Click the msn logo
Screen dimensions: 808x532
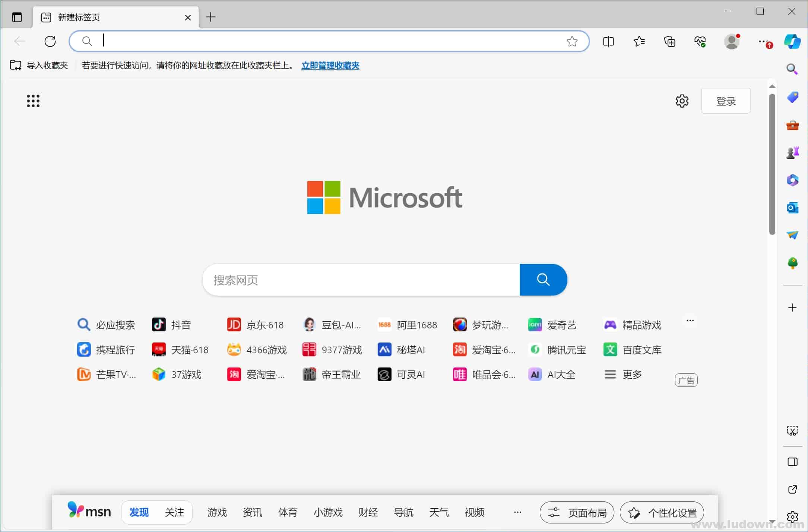point(89,510)
